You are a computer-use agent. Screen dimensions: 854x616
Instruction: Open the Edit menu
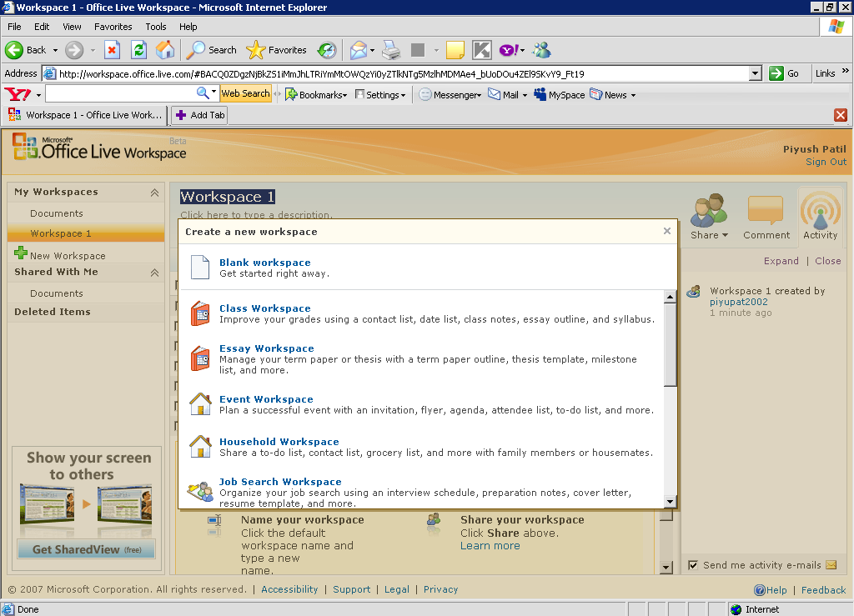pyautogui.click(x=42, y=27)
